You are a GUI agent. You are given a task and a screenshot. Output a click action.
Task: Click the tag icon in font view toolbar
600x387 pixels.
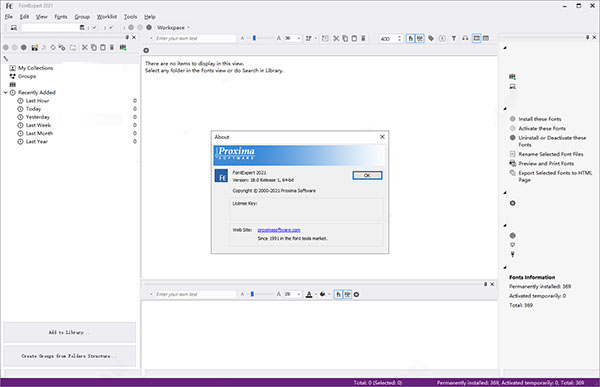[431, 38]
